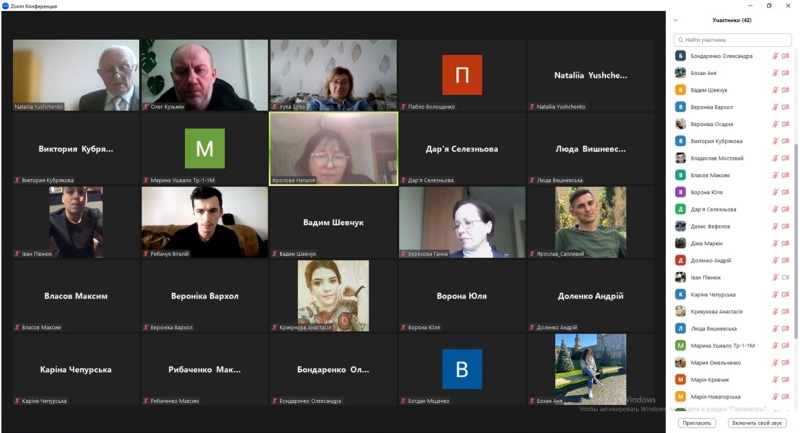
Task: Click muted mic icon for Марія Омельченко
Action: 775,363
